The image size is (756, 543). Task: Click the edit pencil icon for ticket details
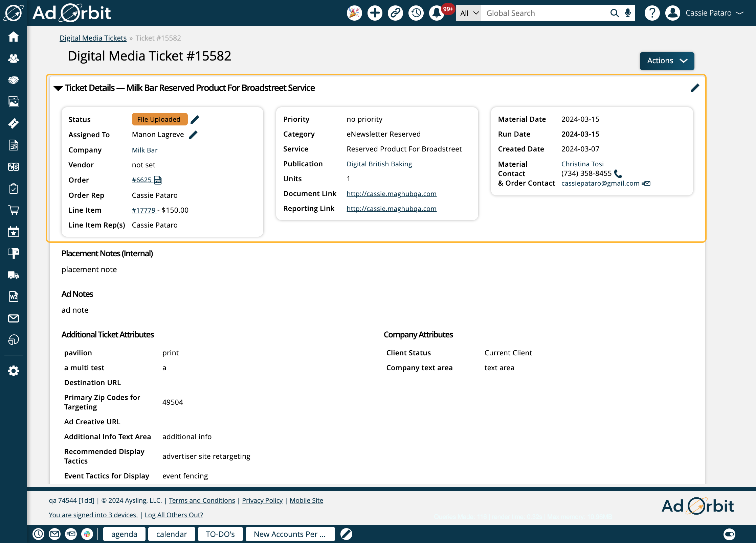(x=695, y=88)
